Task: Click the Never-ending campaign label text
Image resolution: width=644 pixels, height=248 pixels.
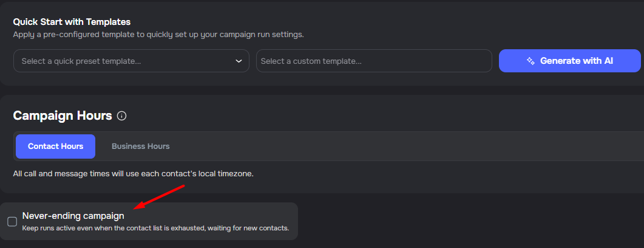Action: [x=73, y=216]
